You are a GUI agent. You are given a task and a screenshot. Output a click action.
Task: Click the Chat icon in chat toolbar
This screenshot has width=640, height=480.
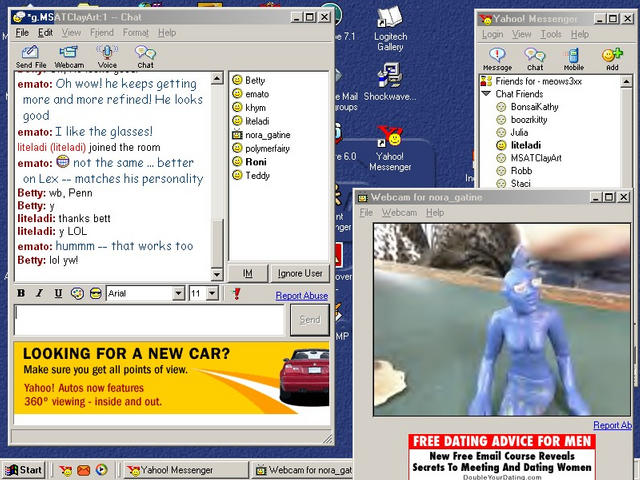(x=145, y=57)
